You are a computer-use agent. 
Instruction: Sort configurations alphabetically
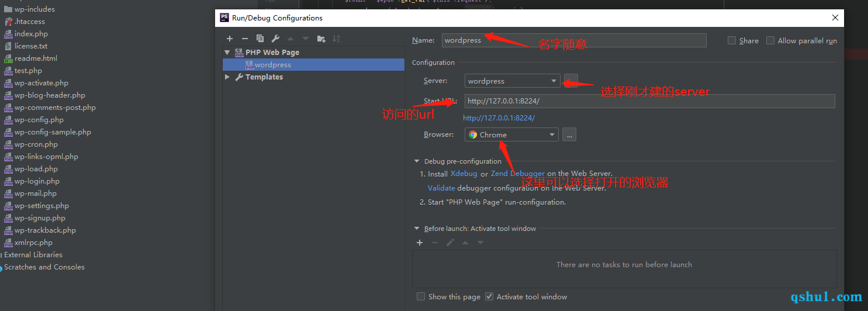[336, 39]
